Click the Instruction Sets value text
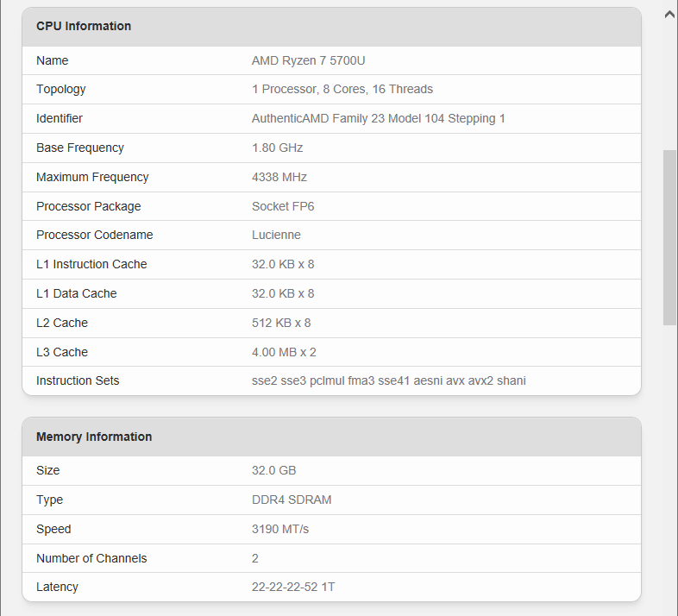The height and width of the screenshot is (616, 678). 388,380
